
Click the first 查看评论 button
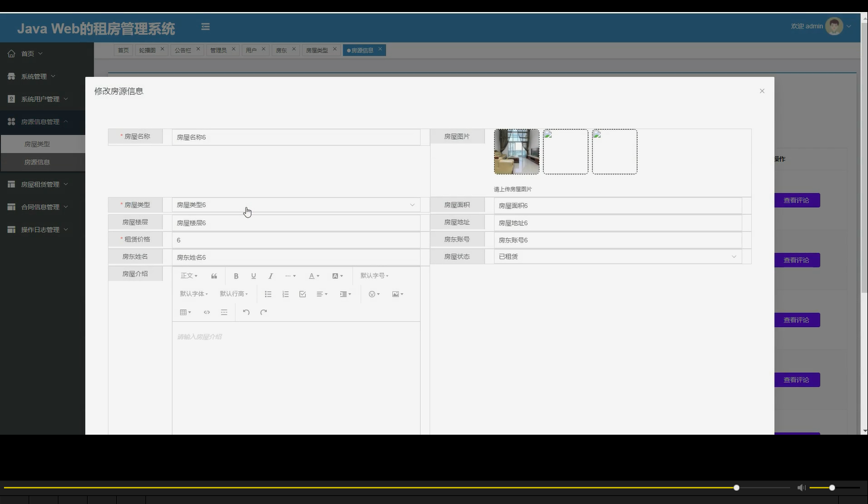coord(796,200)
